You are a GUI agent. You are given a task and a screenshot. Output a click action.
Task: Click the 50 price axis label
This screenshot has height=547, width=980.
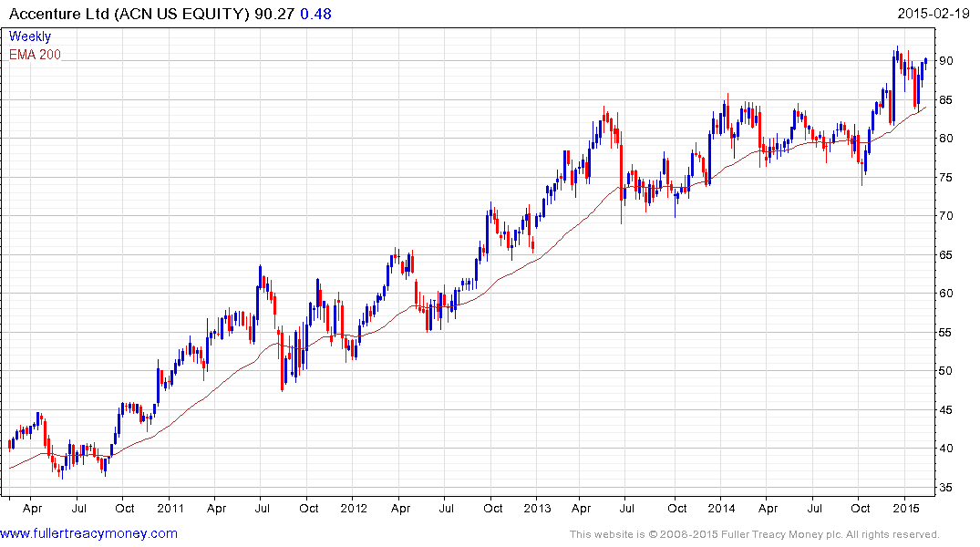(946, 371)
